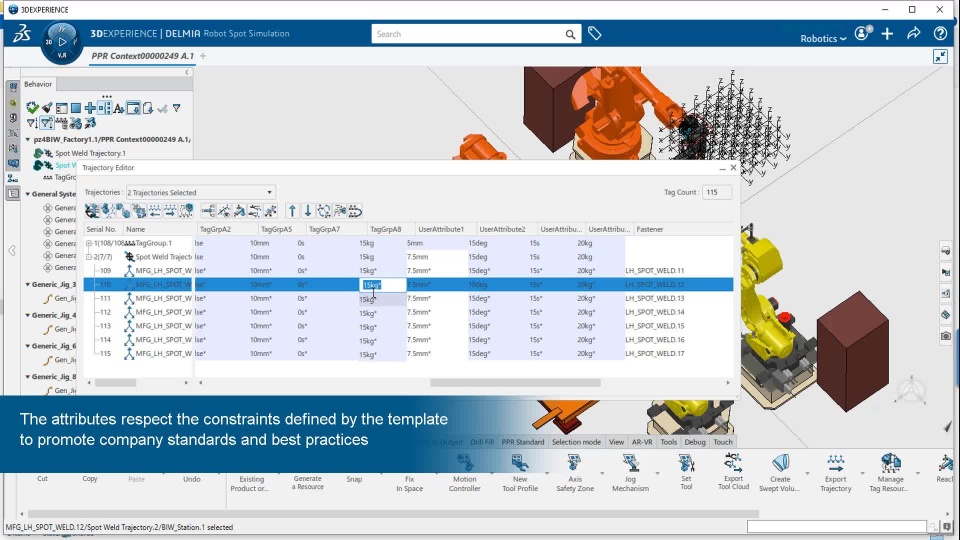
Task: Click the Snap command
Action: 354,479
